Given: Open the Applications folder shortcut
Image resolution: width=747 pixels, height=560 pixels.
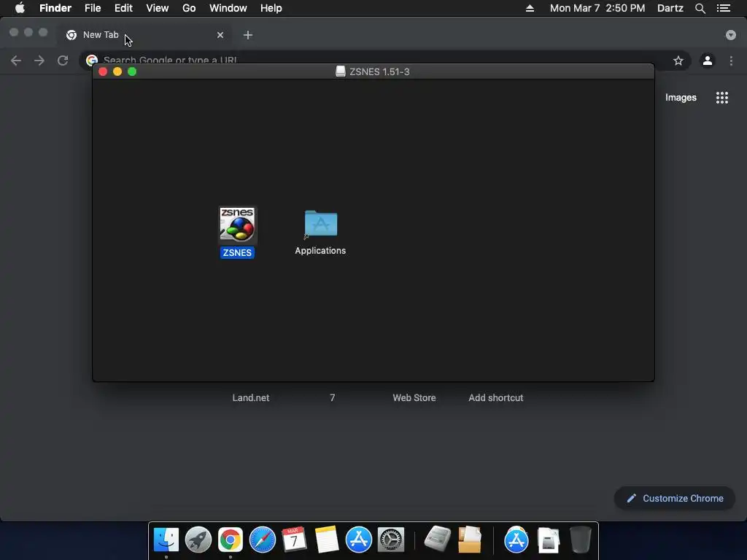Looking at the screenshot, I should click(321, 224).
